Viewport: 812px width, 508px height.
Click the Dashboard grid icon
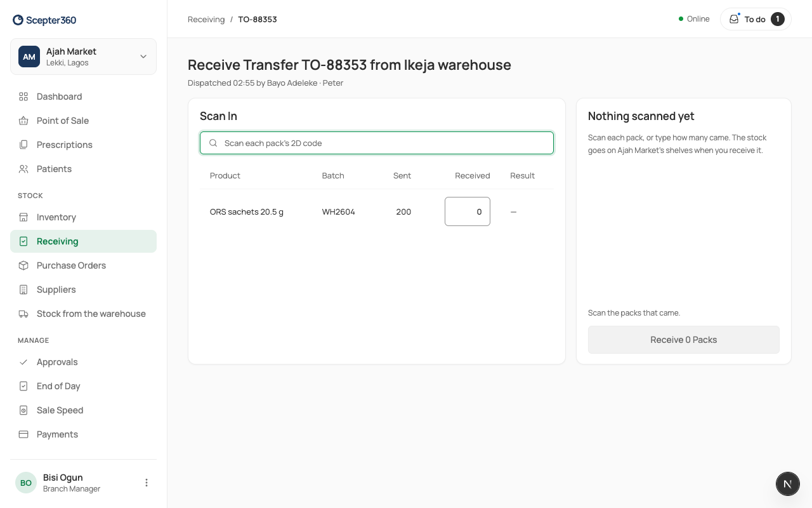pos(23,97)
